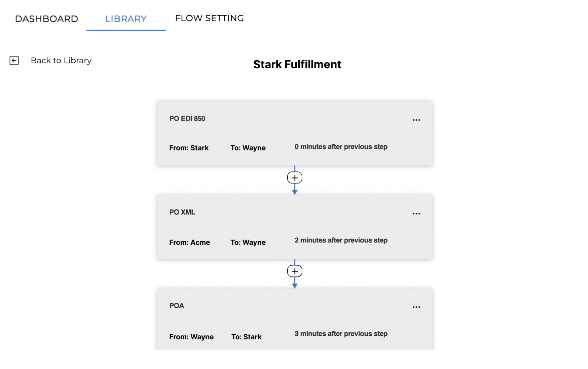Click '2 minutes after previous step' timing
The width and height of the screenshot is (588, 369).
point(341,240)
